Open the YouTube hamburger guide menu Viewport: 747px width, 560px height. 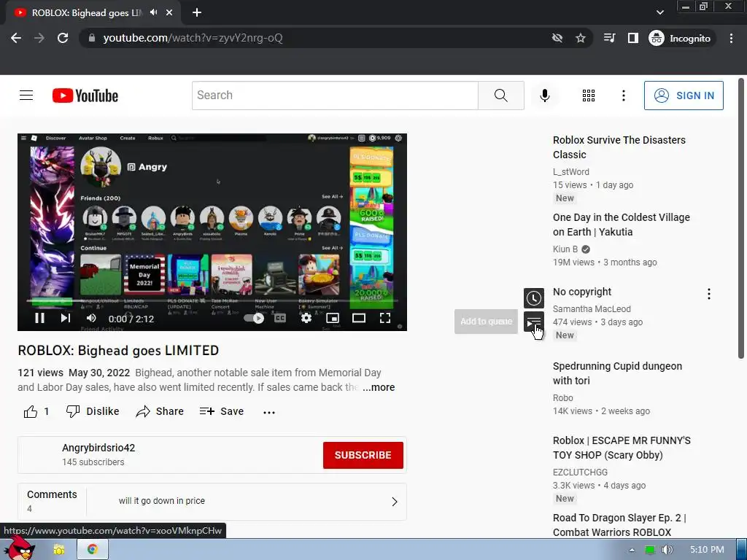[26, 96]
